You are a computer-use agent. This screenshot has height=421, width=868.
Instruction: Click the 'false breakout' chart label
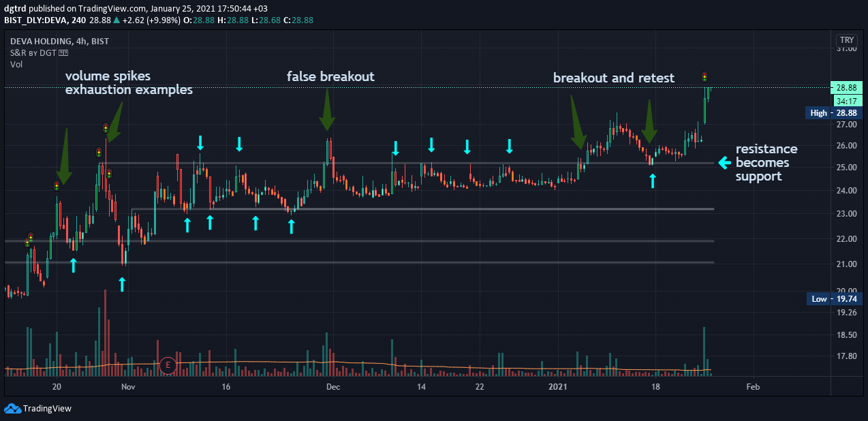(x=330, y=76)
